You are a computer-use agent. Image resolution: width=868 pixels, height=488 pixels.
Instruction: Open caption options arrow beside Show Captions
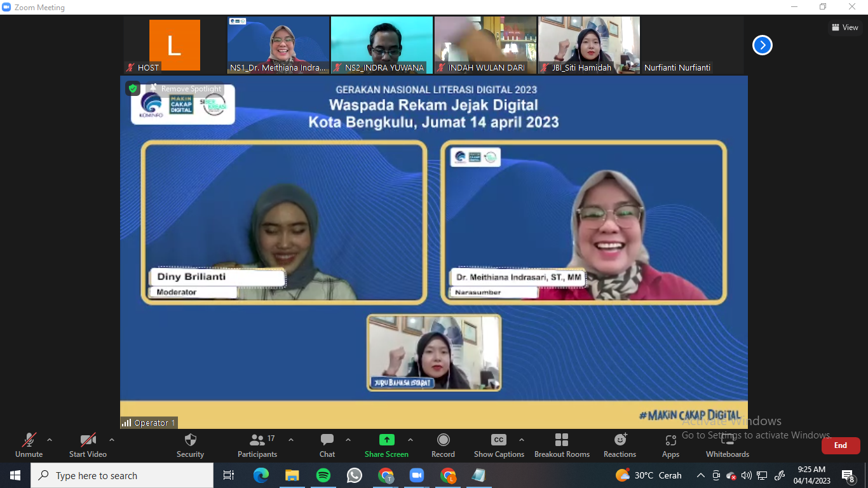(522, 440)
